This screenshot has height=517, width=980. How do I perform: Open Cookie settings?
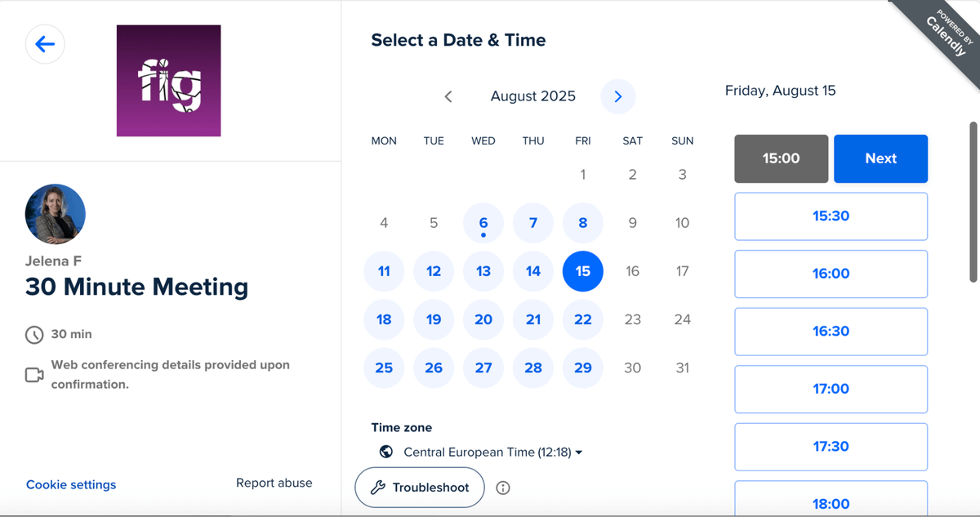click(71, 484)
